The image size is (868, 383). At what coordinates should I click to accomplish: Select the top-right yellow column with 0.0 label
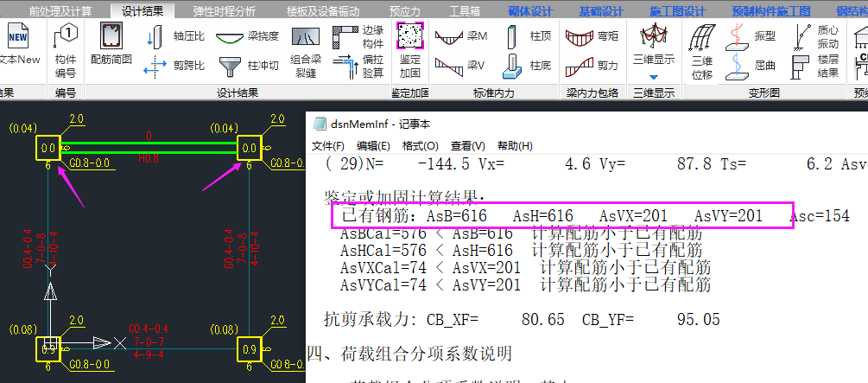[249, 148]
